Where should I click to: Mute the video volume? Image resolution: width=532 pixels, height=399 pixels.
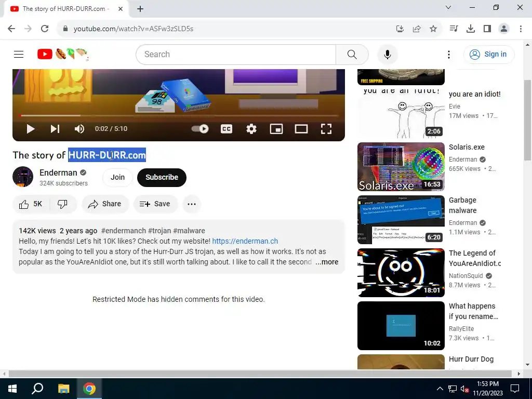pos(79,129)
